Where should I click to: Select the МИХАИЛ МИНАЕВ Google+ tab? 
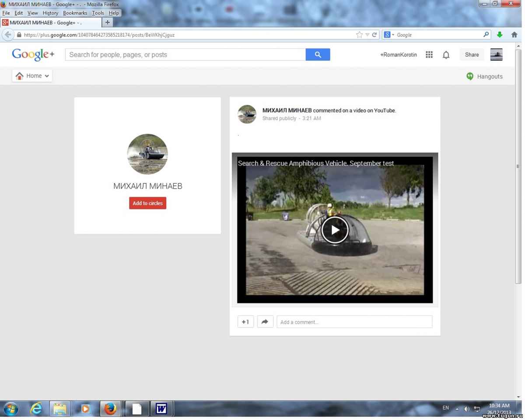tap(51, 22)
